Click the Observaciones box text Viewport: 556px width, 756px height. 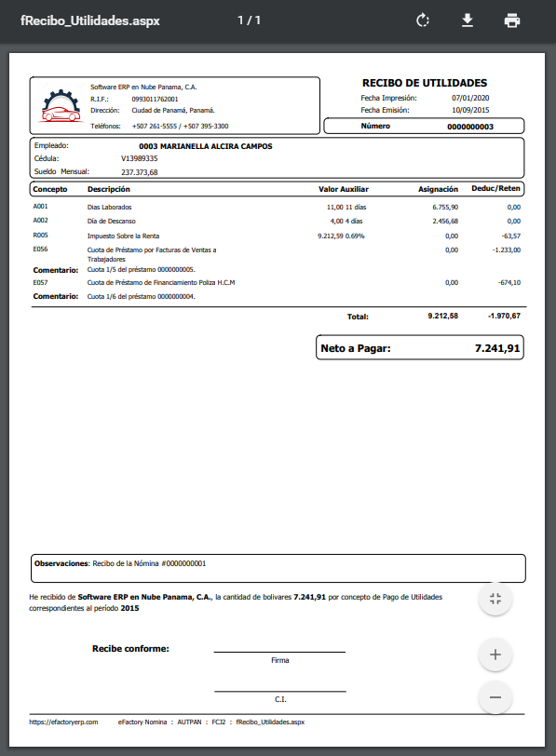tap(120, 563)
